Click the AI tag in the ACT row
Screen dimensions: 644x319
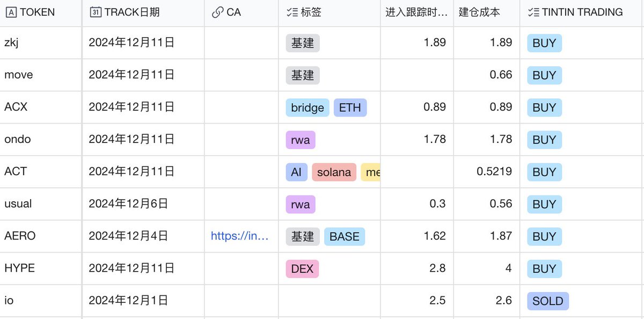(x=297, y=172)
